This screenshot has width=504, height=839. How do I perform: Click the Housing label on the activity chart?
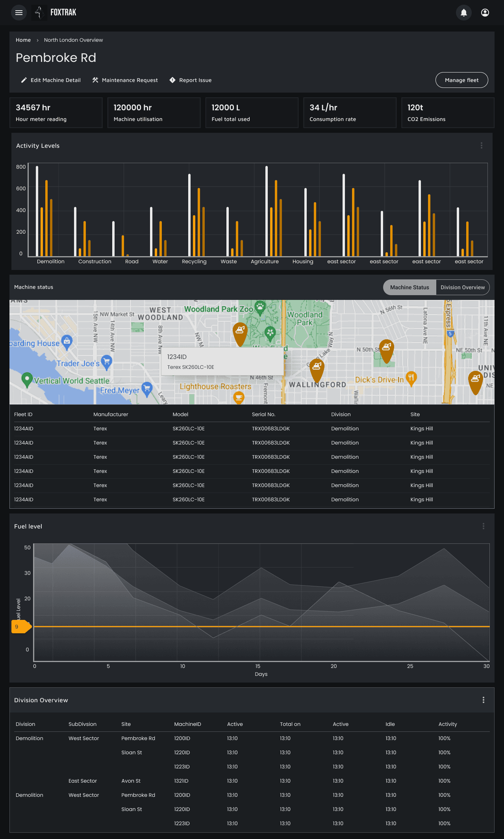[303, 261]
